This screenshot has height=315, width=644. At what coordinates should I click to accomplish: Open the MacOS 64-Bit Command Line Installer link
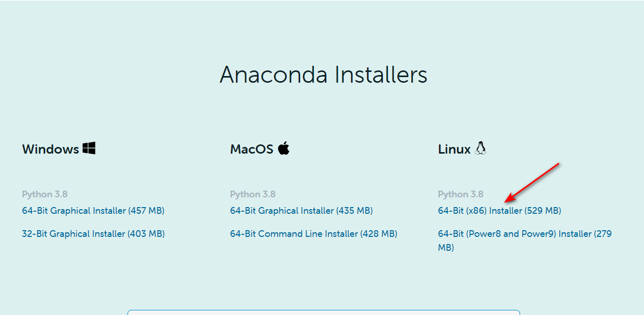314,233
